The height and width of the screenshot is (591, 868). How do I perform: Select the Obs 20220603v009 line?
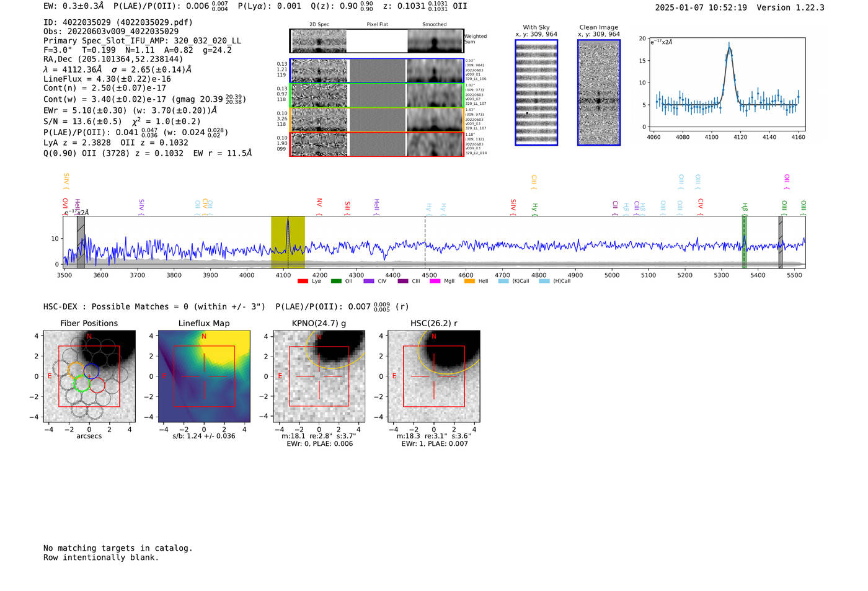(x=111, y=32)
